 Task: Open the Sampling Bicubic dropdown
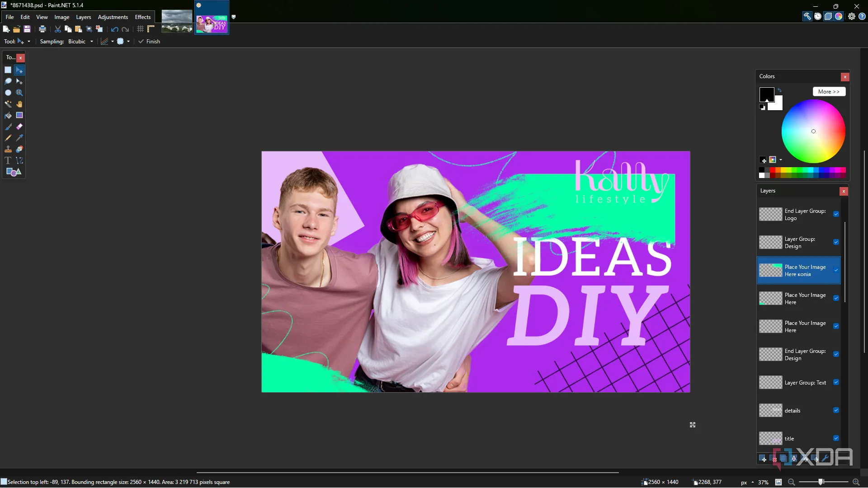tap(80, 42)
